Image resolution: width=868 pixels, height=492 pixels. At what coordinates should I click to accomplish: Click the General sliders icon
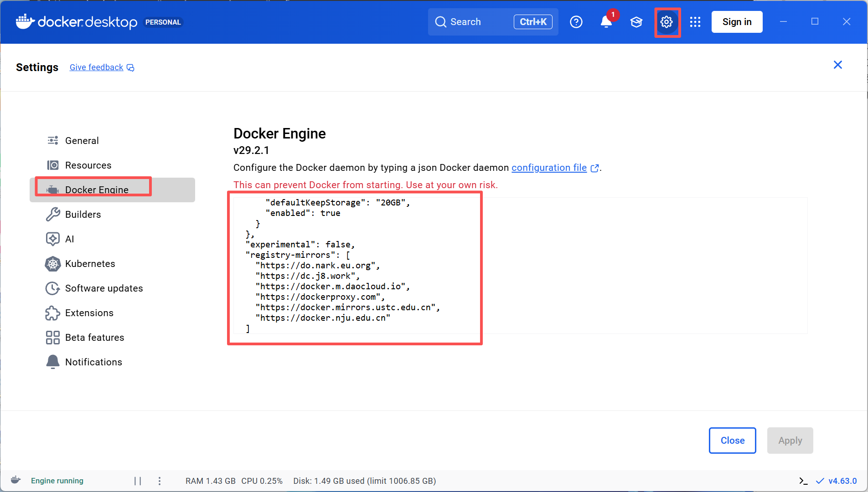pyautogui.click(x=53, y=140)
